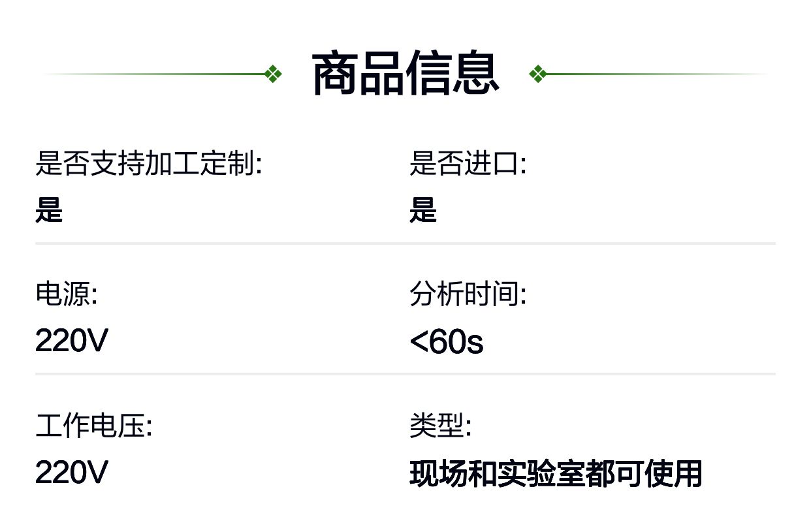This screenshot has height=532, width=811.
Task: Click the 商 character in the heading
Action: [x=336, y=74]
